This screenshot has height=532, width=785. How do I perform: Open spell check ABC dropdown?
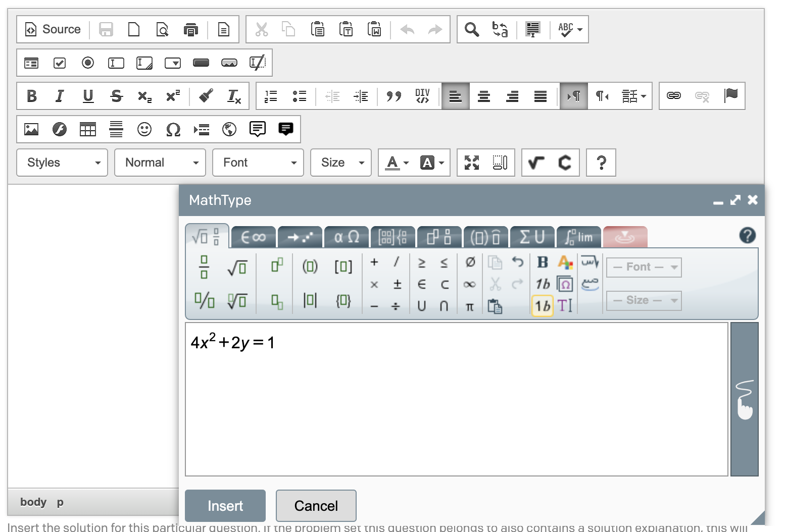[570, 29]
